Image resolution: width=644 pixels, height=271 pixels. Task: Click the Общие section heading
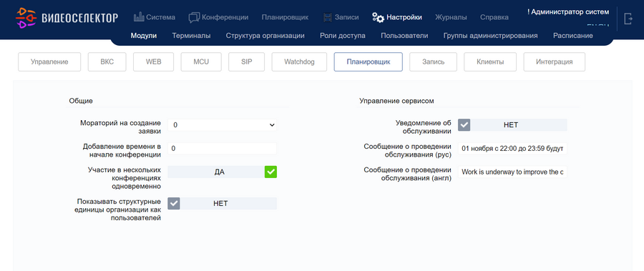tap(81, 101)
